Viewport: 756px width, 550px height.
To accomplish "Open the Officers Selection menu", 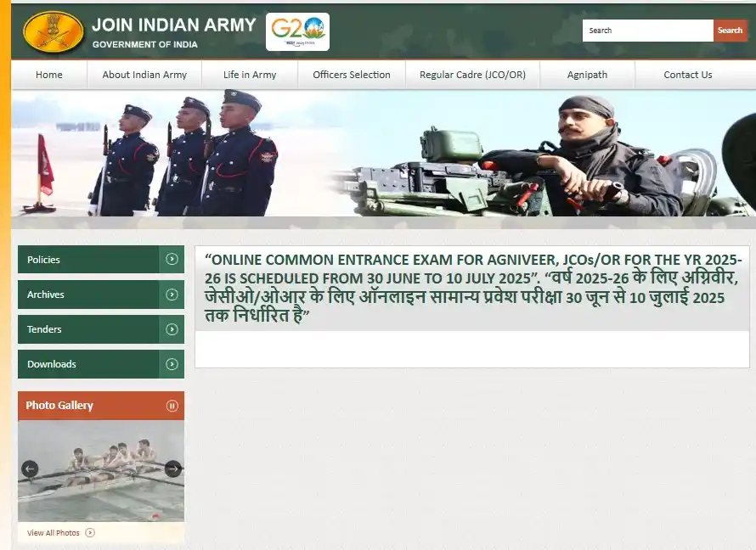I will [x=352, y=75].
